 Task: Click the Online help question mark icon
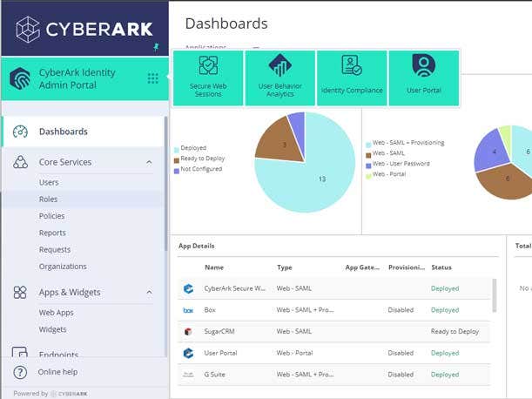[20, 372]
